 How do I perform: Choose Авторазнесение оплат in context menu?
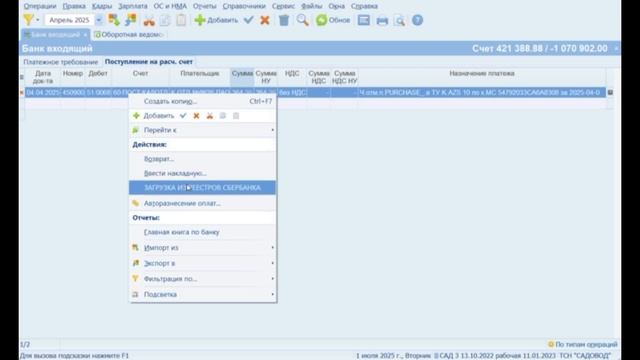click(202, 203)
